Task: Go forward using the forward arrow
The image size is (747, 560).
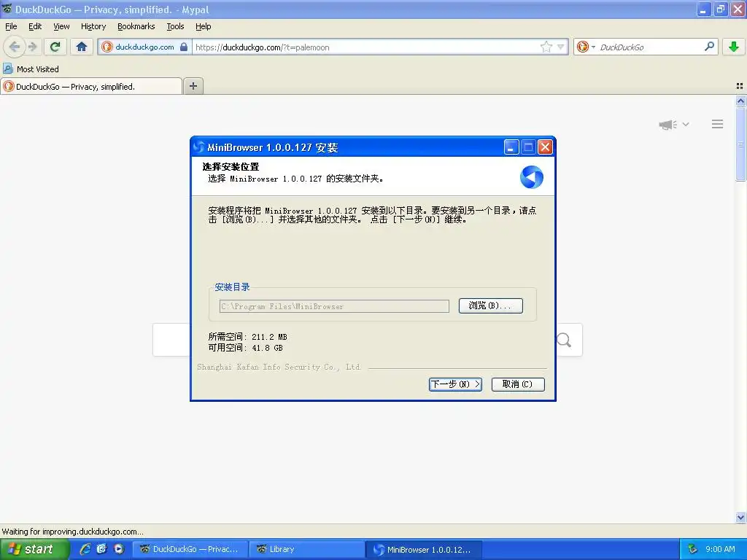Action: (33, 47)
